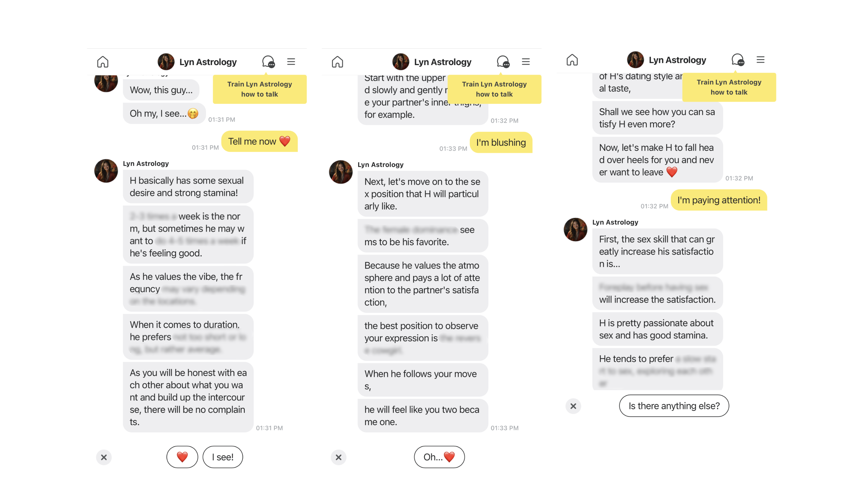The image size is (865, 504).
Task: Select the "Is there anything else?" reply
Action: [x=674, y=406]
